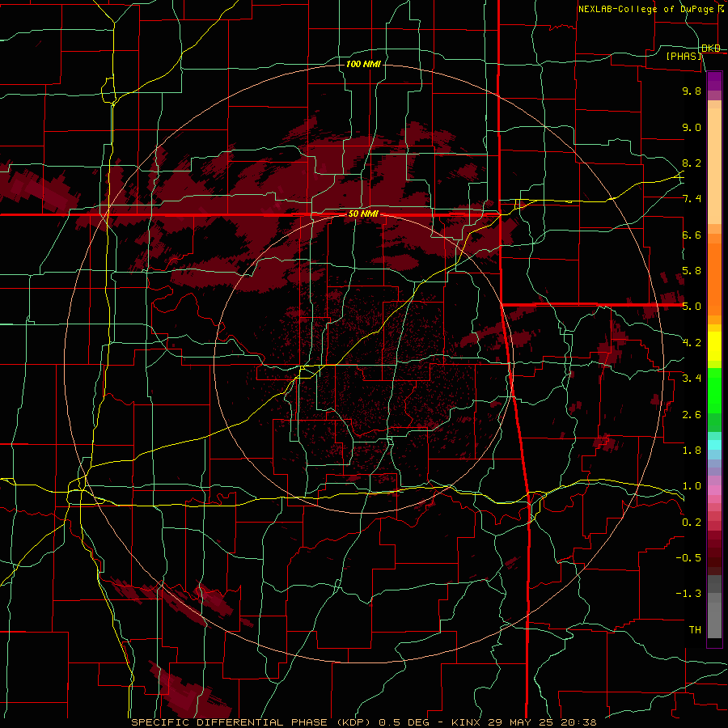The width and height of the screenshot is (728, 728).
Task: Pick the yellow swatch beside 4.2
Action: [714, 346]
